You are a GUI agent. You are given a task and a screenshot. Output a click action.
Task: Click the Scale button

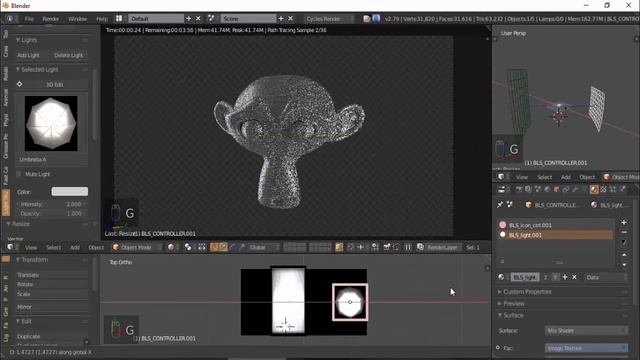[x=51, y=294]
